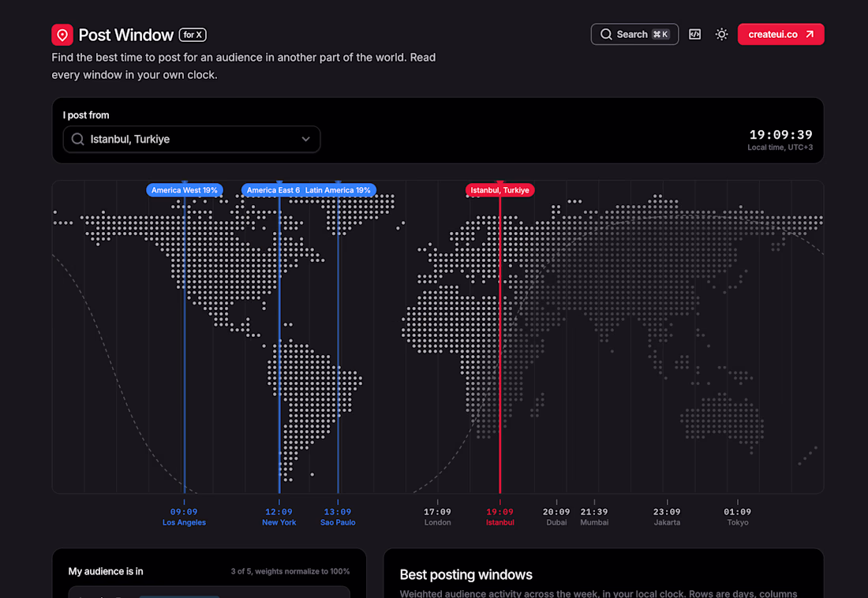The image size is (868, 598).
Task: Click "3 of 5, weights normalize to 100%"
Action: click(290, 571)
